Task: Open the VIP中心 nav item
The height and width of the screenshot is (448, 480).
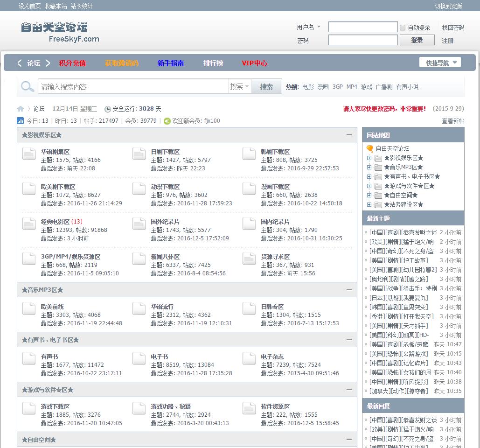Action: point(254,63)
